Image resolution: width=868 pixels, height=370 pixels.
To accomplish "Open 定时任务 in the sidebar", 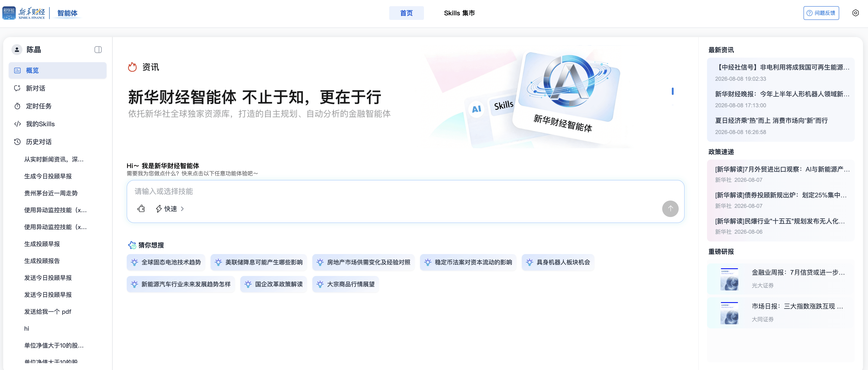I will point(58,106).
